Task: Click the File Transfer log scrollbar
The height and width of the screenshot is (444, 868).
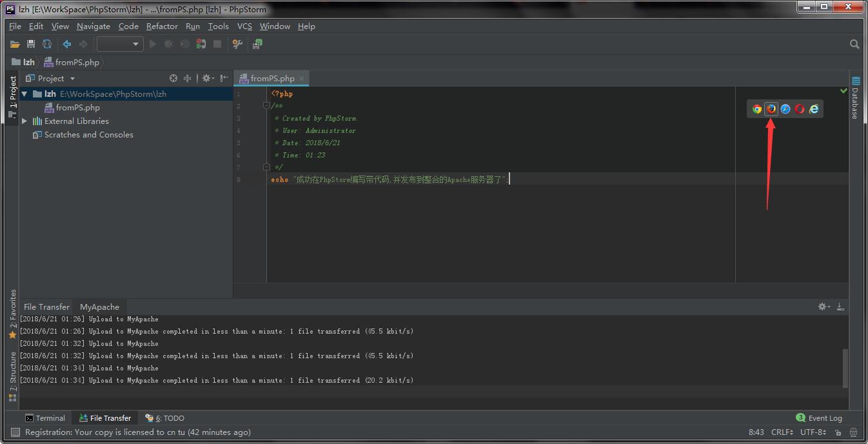Action: click(845, 368)
